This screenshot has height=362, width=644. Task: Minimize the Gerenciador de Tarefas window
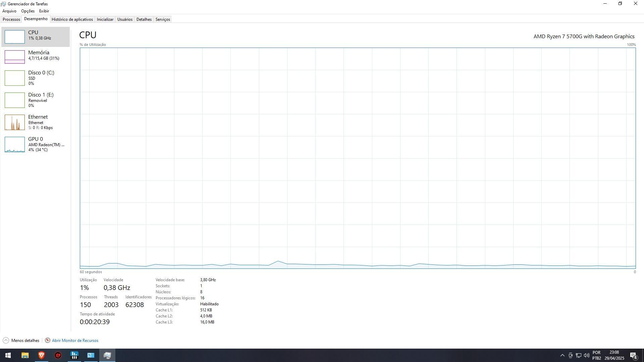[605, 4]
